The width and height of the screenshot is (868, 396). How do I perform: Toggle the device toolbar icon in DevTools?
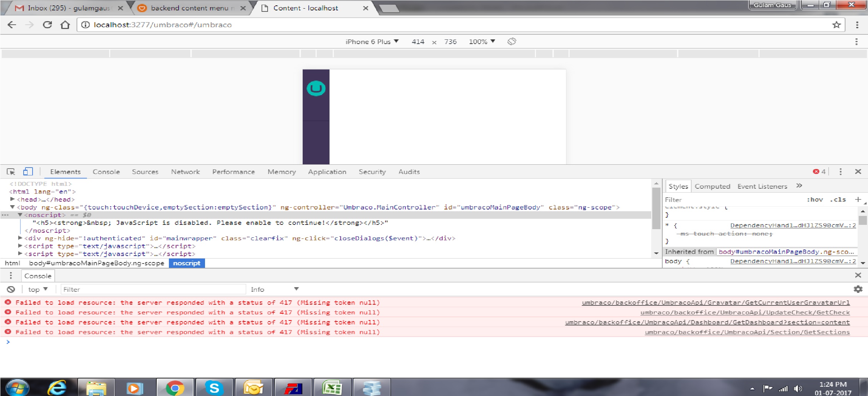click(x=28, y=172)
